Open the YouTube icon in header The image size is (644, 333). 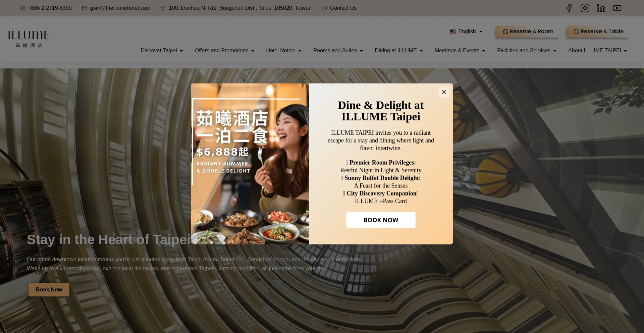coord(617,8)
